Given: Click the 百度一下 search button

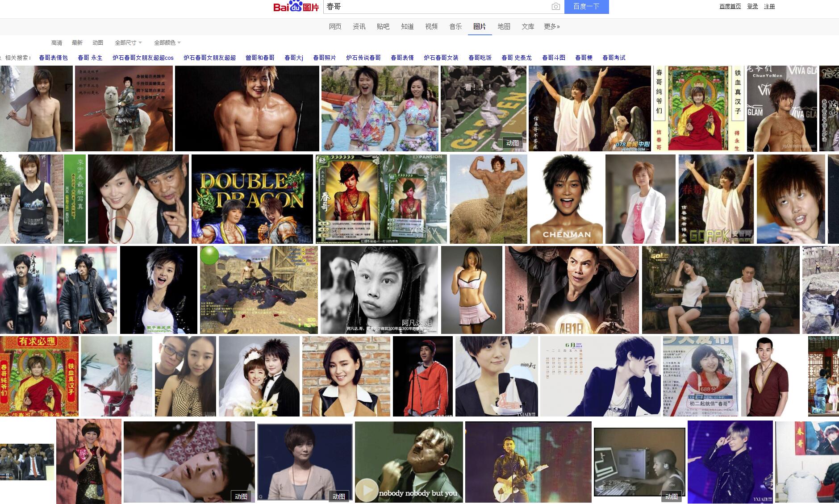Looking at the screenshot, I should point(586,6).
